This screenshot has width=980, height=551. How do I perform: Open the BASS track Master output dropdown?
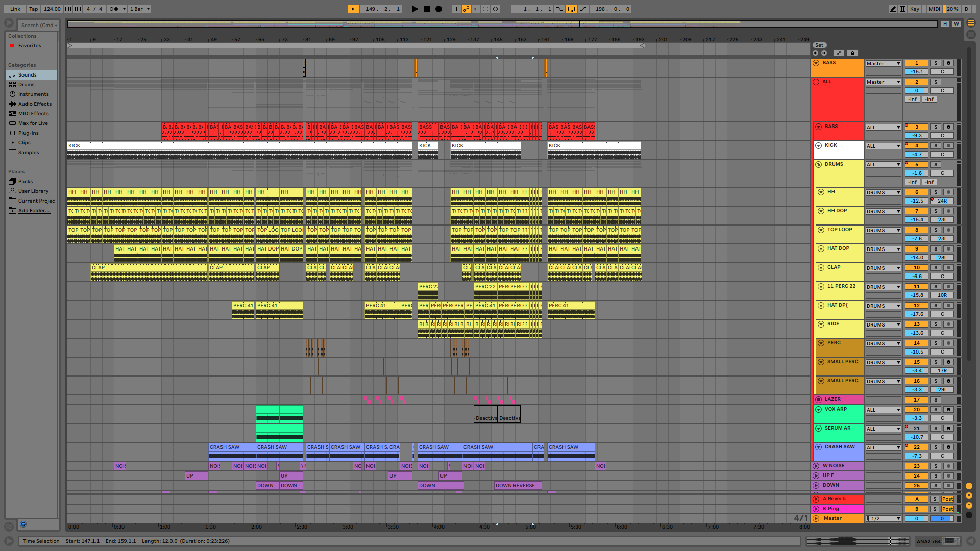(884, 64)
